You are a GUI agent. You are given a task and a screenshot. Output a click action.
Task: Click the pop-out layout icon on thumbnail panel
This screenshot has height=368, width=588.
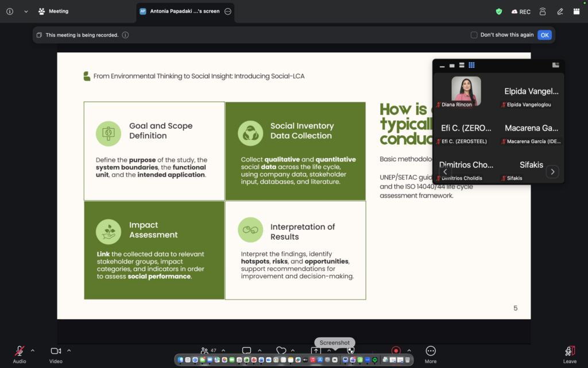coord(556,66)
